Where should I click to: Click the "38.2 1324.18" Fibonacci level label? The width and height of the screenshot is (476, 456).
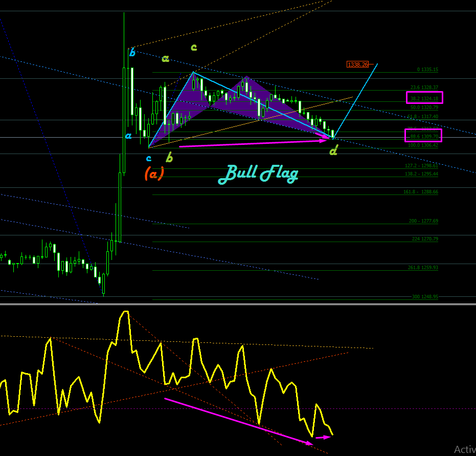(x=424, y=98)
